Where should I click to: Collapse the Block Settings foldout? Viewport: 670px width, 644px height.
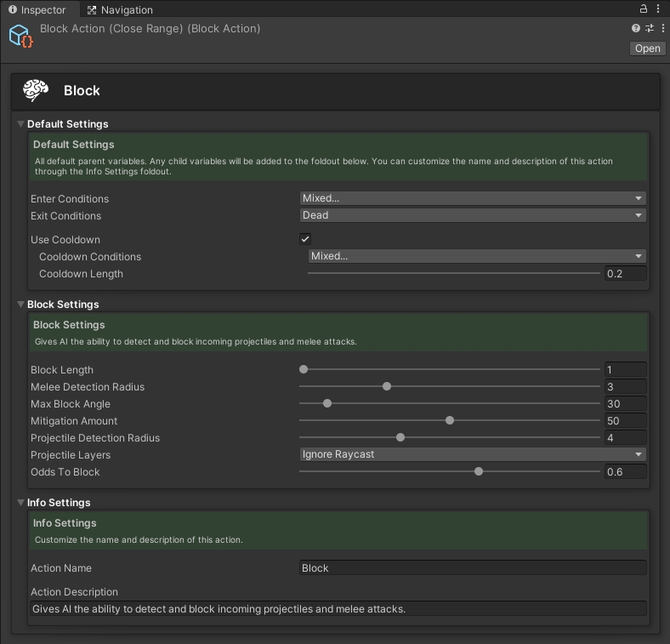click(x=21, y=305)
